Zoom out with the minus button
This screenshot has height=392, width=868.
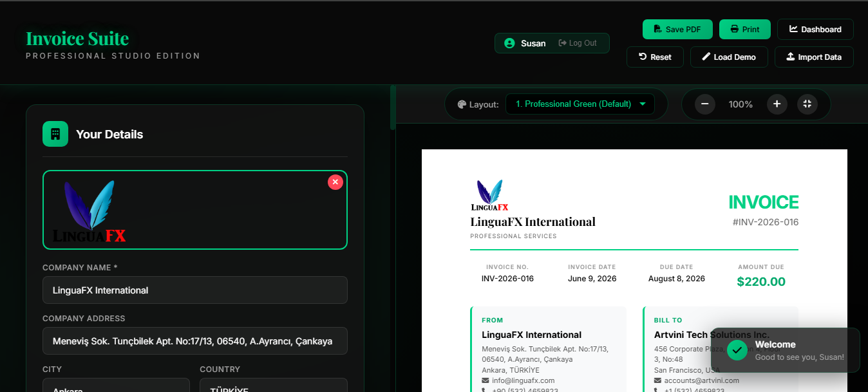coord(705,104)
